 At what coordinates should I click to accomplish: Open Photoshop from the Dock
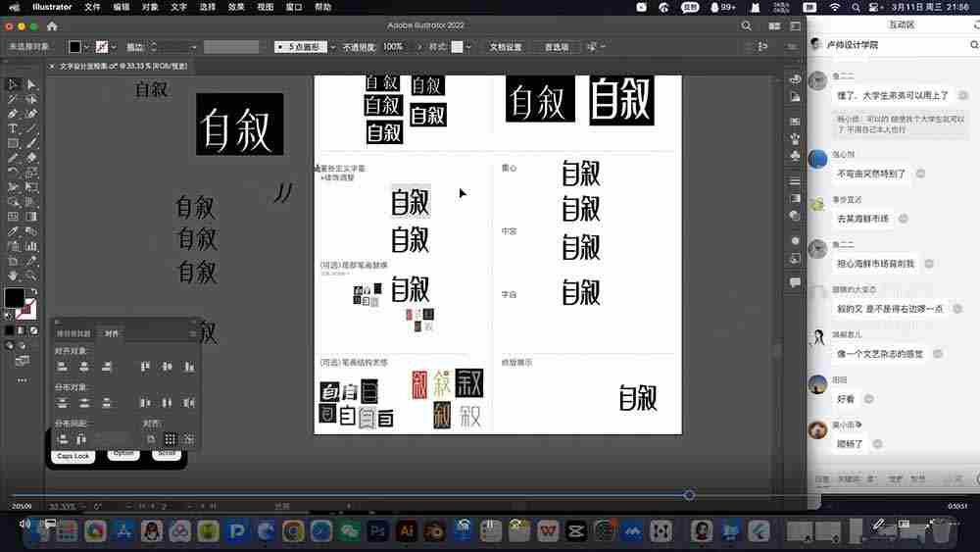coord(377,531)
